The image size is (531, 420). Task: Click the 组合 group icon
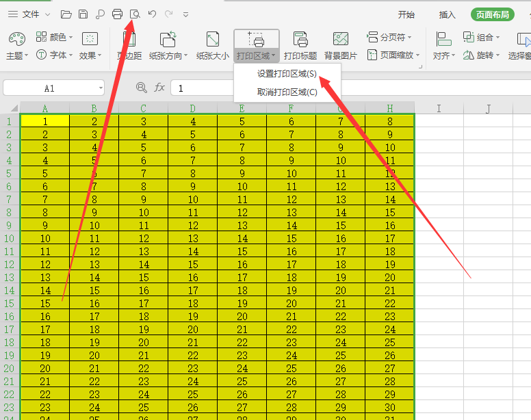coord(468,37)
